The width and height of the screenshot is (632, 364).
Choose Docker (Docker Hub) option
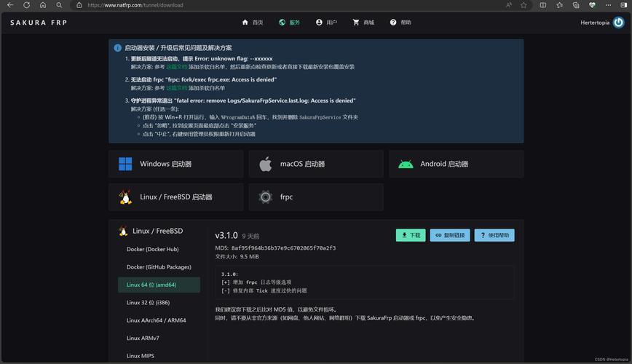pos(159,249)
